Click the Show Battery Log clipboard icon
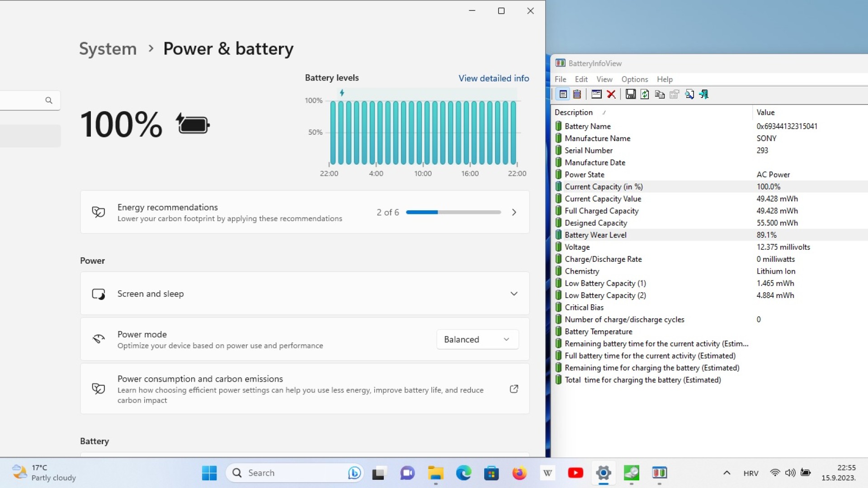Image resolution: width=868 pixels, height=488 pixels. coord(577,94)
